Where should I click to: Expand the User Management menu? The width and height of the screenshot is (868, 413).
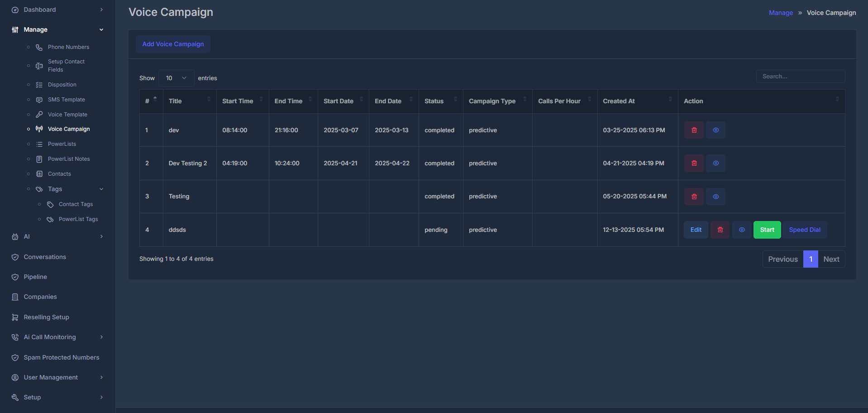101,377
